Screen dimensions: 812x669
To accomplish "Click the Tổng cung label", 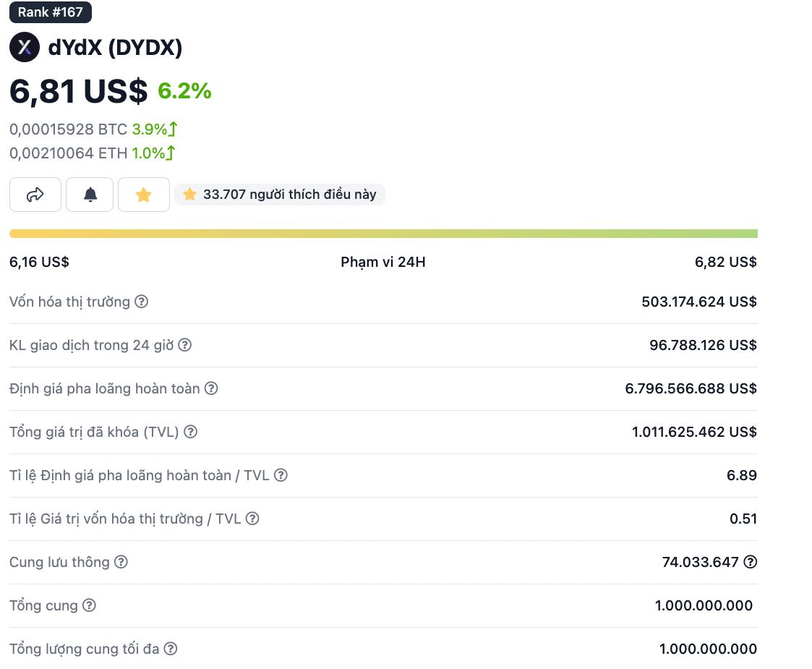I will tap(43, 606).
